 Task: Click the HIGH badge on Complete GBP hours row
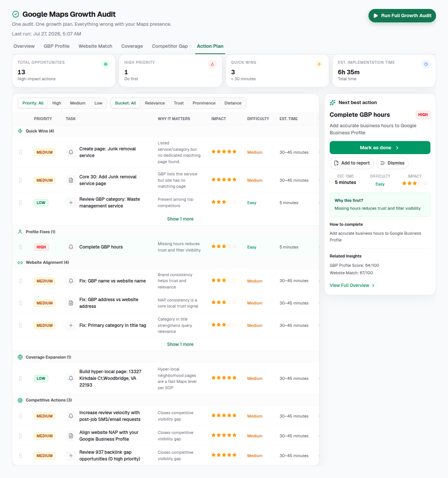(x=41, y=247)
